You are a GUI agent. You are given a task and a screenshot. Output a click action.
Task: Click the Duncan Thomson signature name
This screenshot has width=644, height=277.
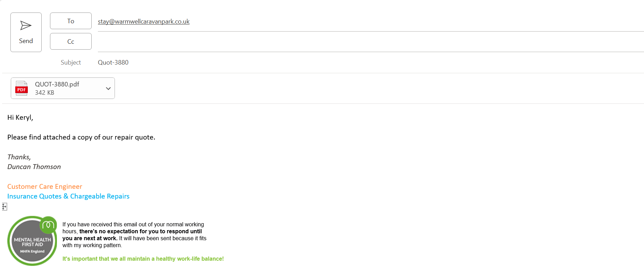(x=34, y=167)
